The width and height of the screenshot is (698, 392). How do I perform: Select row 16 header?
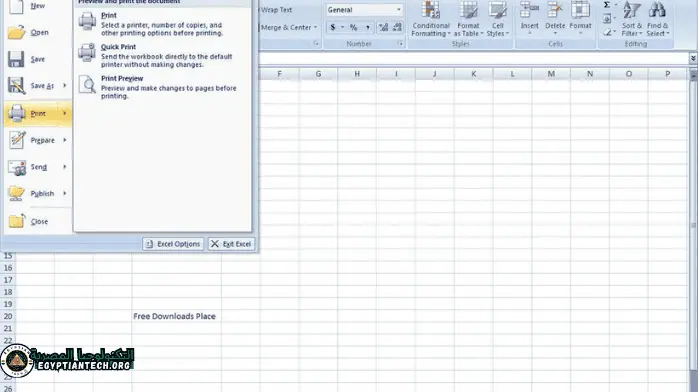[x=8, y=268]
